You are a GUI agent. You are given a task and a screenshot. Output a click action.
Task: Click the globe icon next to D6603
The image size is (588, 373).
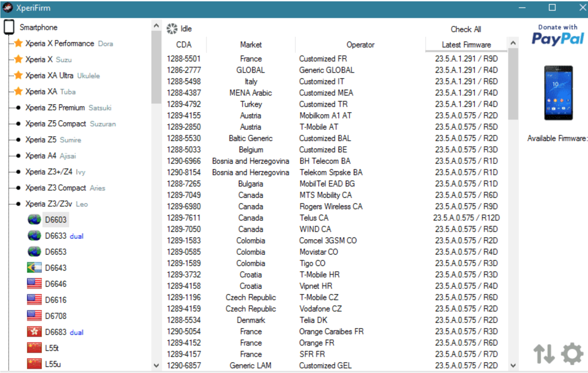(34, 220)
